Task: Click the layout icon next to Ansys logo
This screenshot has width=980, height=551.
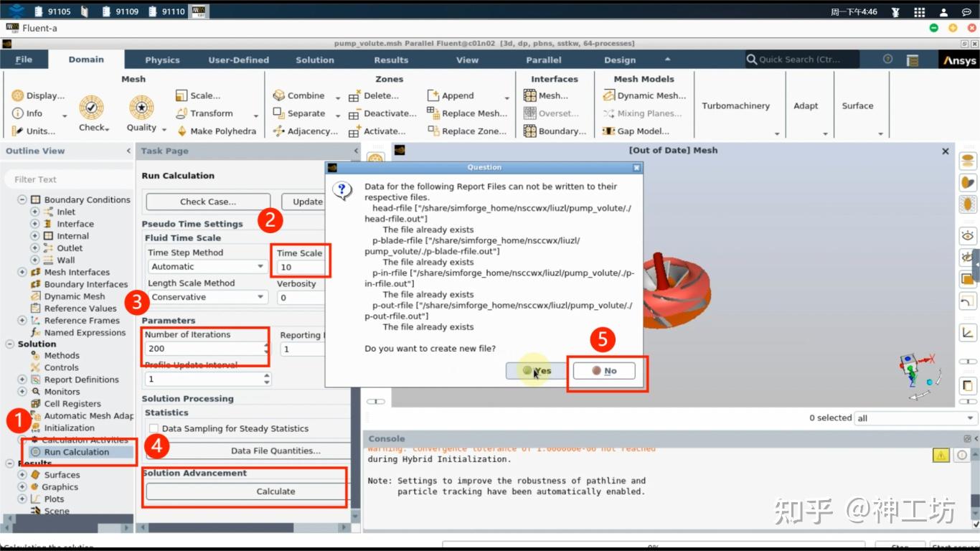Action: pyautogui.click(x=912, y=60)
